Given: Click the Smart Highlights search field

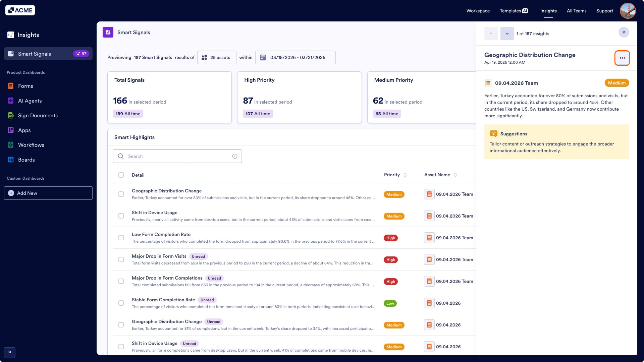Looking at the screenshot, I should 178,157.
